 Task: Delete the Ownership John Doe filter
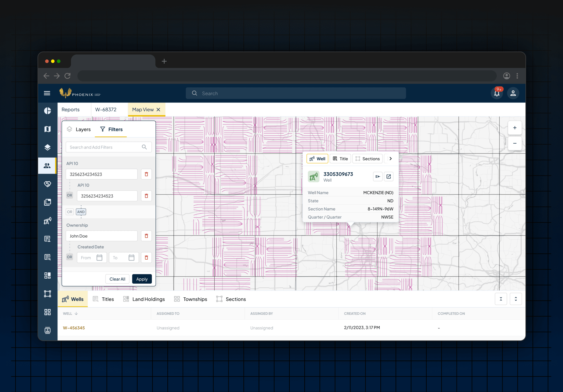pos(146,236)
